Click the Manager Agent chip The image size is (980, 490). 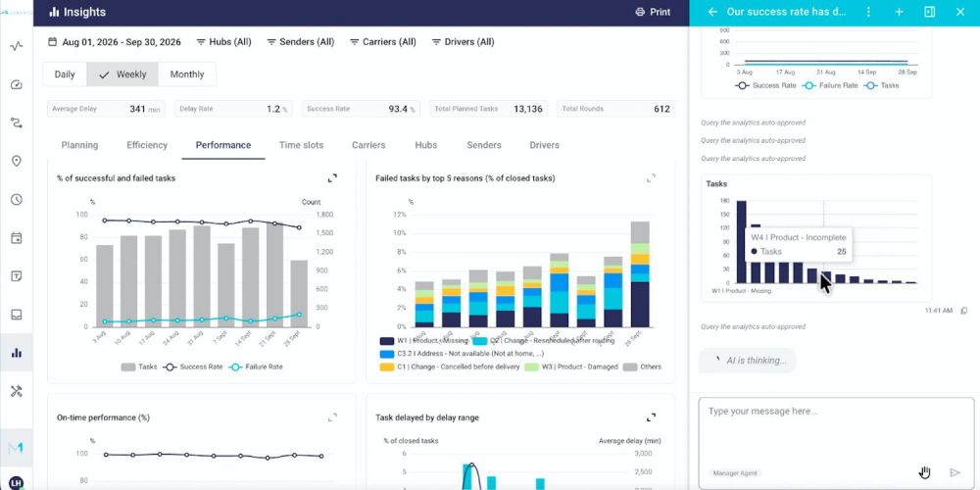(734, 473)
